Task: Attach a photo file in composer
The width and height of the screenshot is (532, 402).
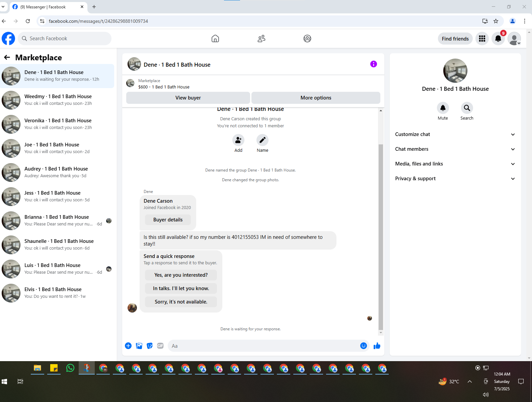Action: pyautogui.click(x=139, y=346)
